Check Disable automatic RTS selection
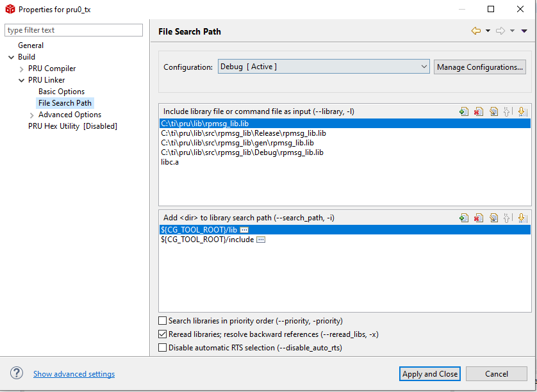This screenshot has width=537, height=392. click(162, 348)
